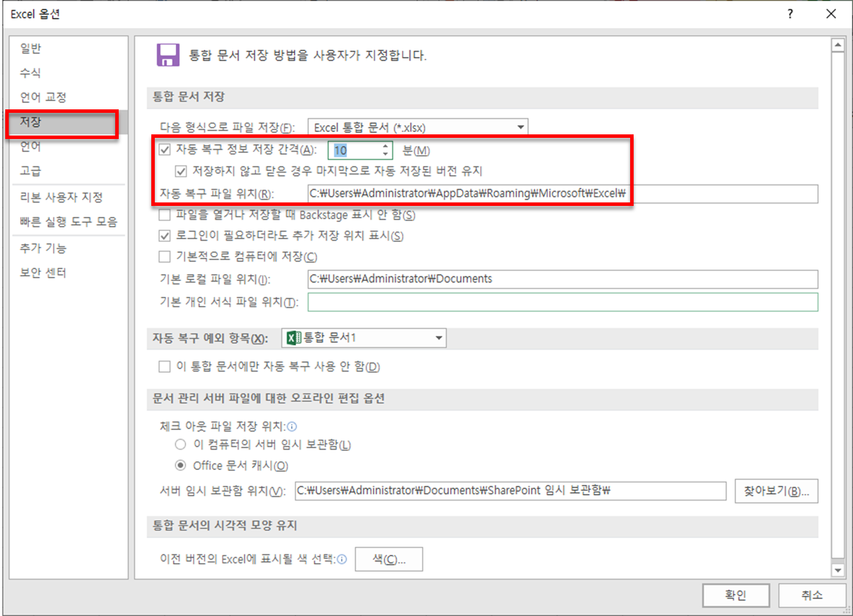The width and height of the screenshot is (853, 616).
Task: Click 통합 문서의 시각적 모양 유지 header
Action: pos(482,526)
